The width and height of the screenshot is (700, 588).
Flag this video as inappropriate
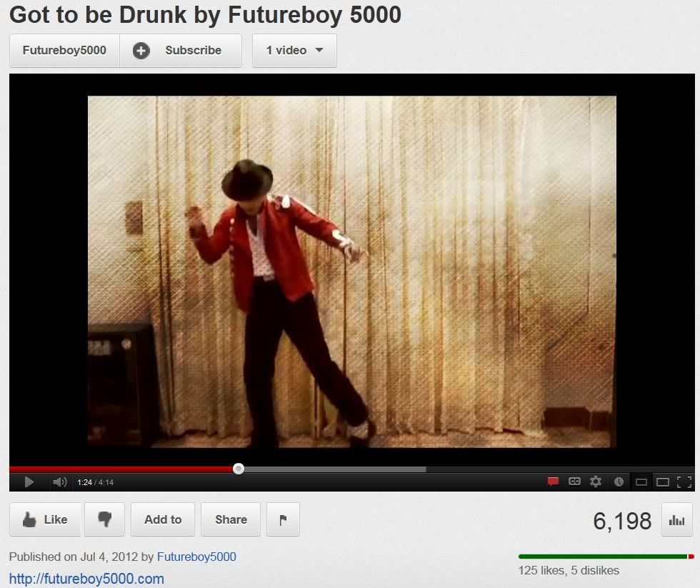point(283,519)
